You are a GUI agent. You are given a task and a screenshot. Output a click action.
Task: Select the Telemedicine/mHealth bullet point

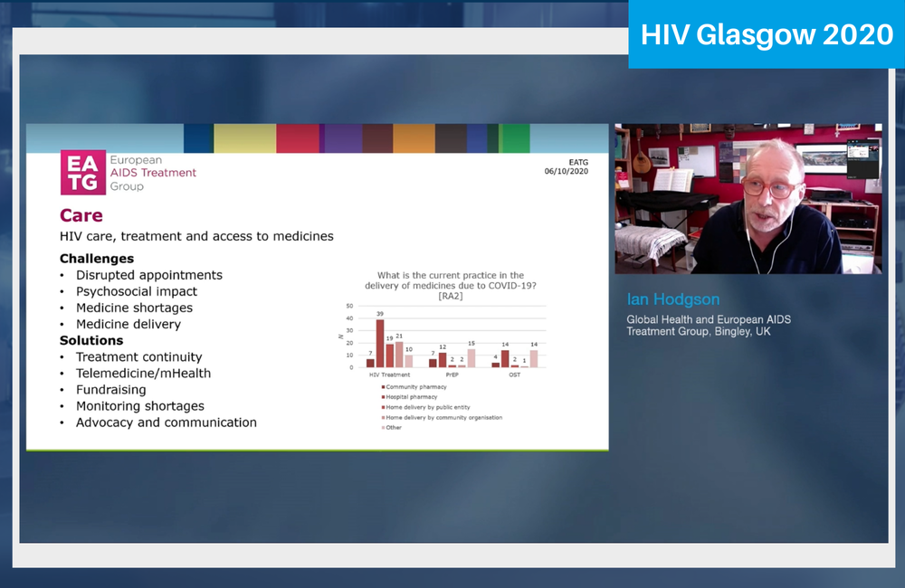[x=143, y=374]
